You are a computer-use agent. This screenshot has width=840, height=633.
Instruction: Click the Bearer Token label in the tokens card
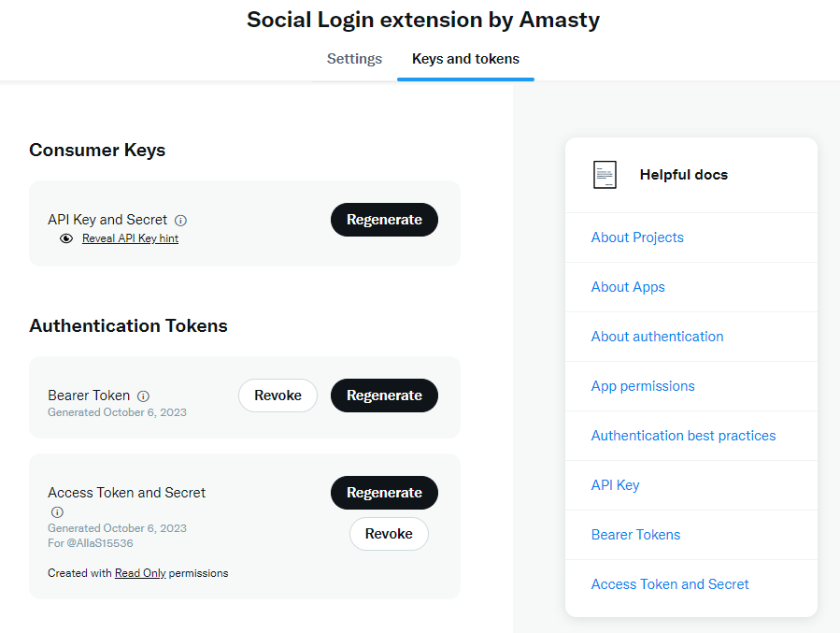pos(89,396)
